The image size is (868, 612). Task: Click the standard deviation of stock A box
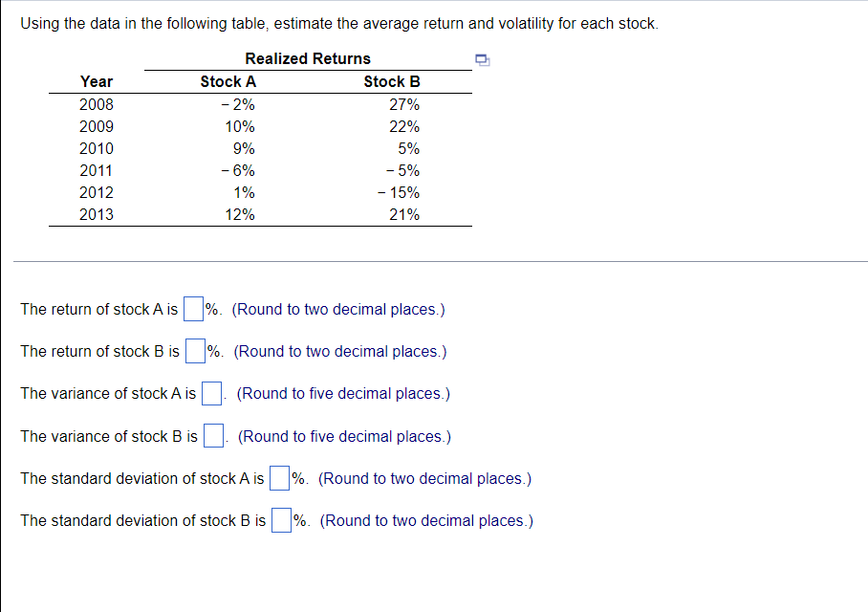coord(278,477)
